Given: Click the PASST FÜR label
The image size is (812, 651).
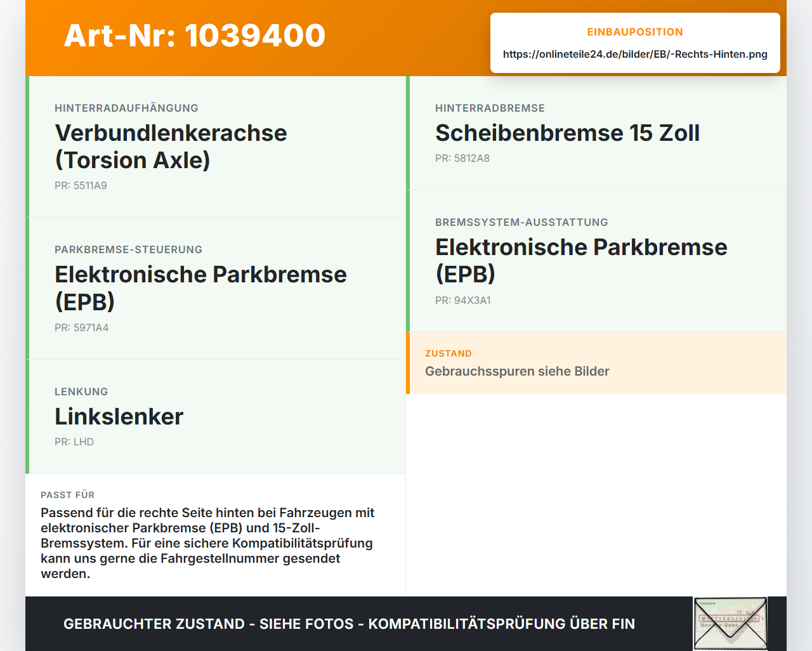Looking at the screenshot, I should [x=67, y=495].
